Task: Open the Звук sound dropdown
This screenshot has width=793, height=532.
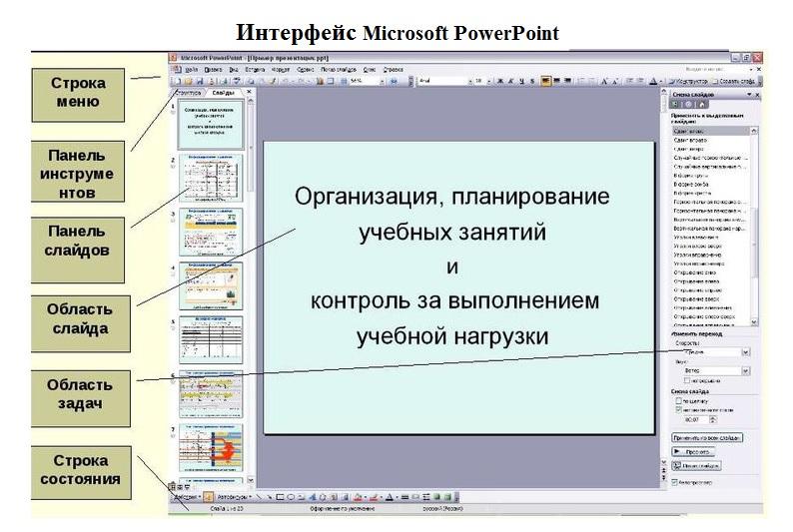Action: pos(745,371)
